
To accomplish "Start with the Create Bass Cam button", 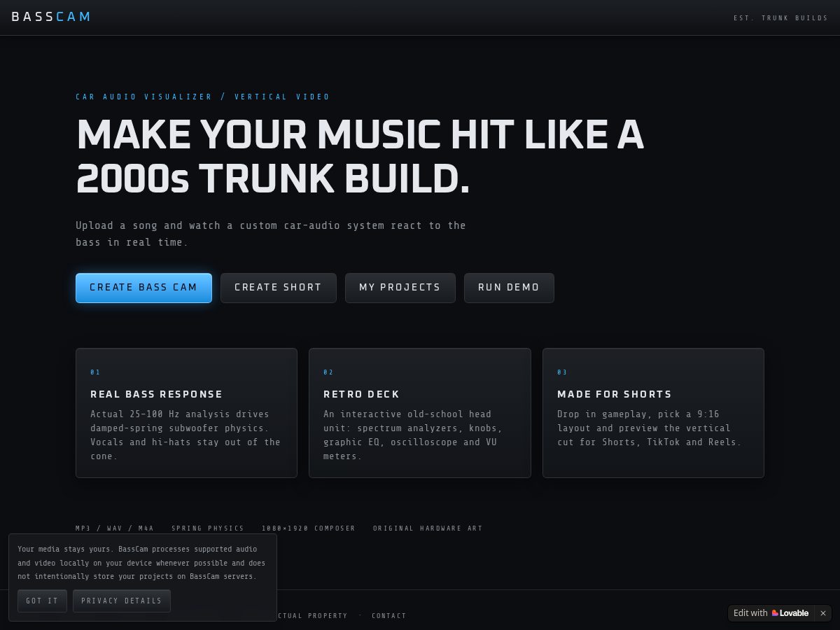I will point(143,288).
